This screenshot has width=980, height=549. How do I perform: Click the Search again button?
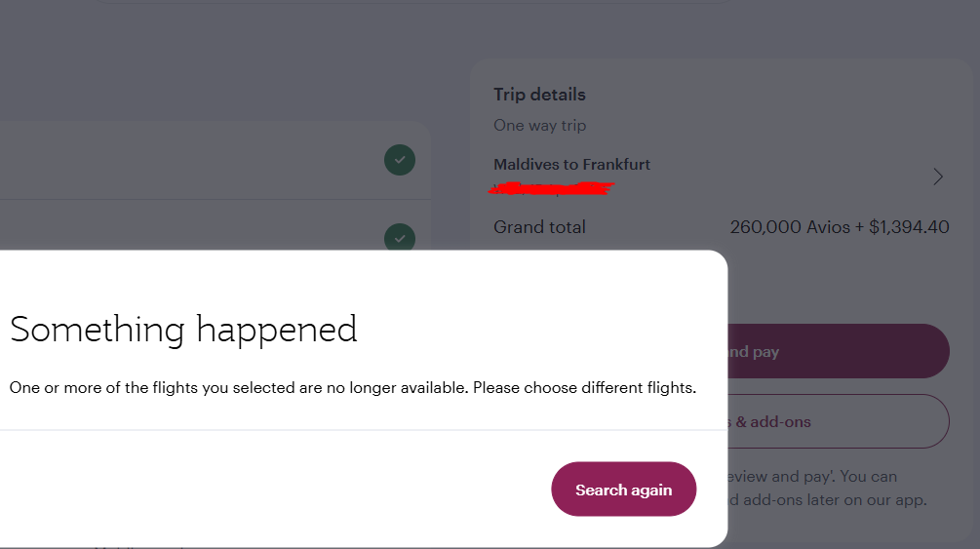[x=624, y=490]
